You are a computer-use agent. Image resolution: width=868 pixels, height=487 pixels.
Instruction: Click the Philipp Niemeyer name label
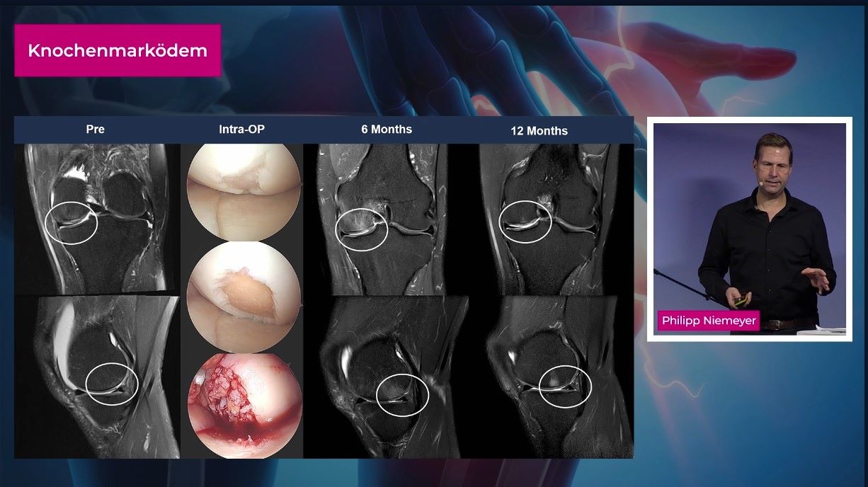pos(709,321)
